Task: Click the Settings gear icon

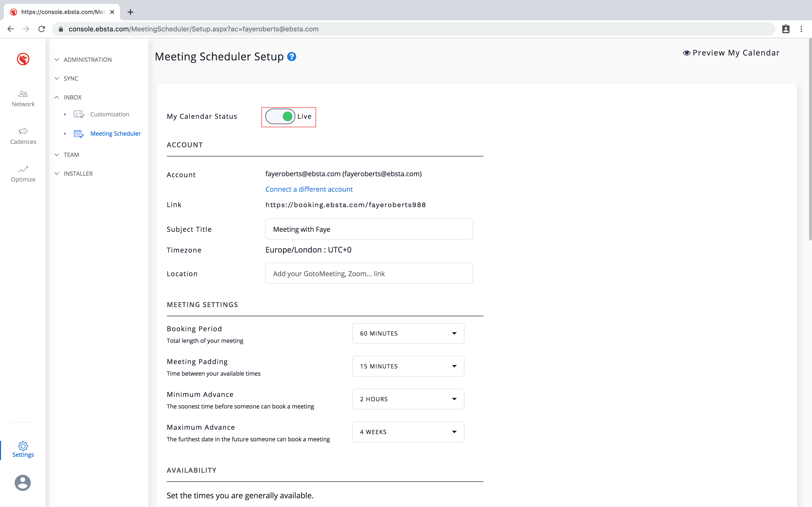Action: click(23, 446)
